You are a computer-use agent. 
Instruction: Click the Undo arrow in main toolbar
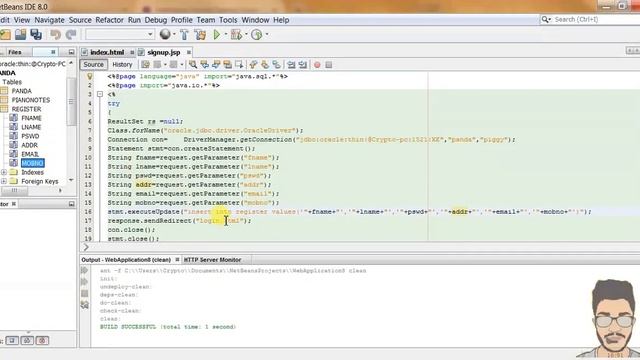(56, 35)
